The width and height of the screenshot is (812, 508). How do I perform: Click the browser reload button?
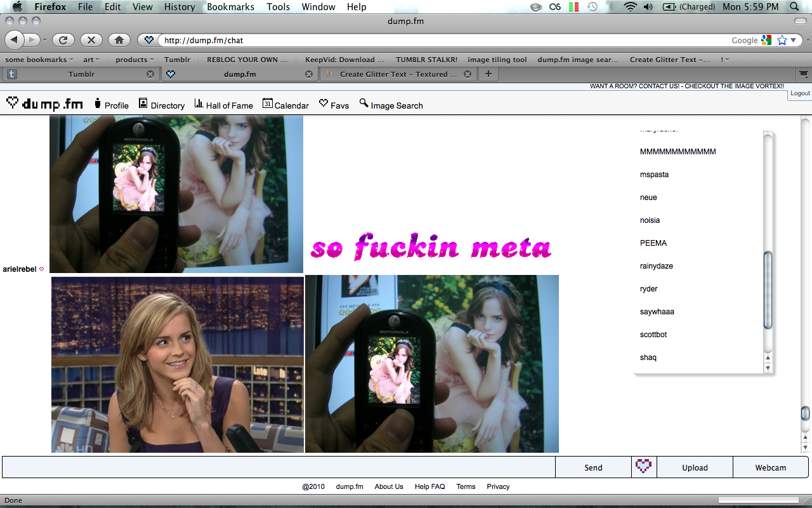tap(63, 40)
